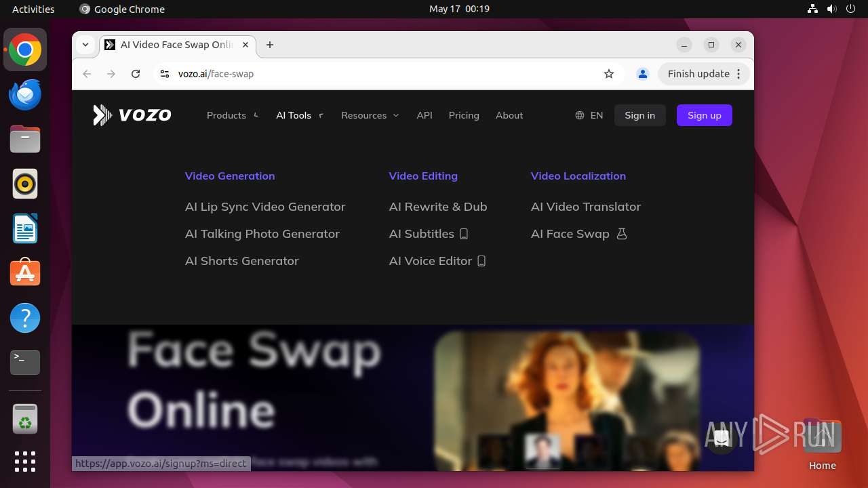868x488 pixels.
Task: Click the Video Generation heading
Action: click(x=230, y=176)
